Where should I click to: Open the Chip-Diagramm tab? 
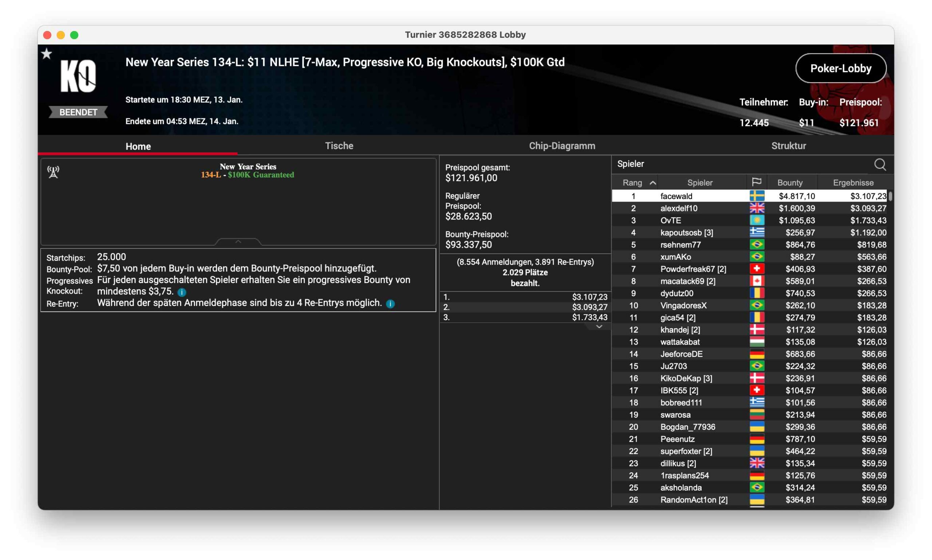pos(562,146)
